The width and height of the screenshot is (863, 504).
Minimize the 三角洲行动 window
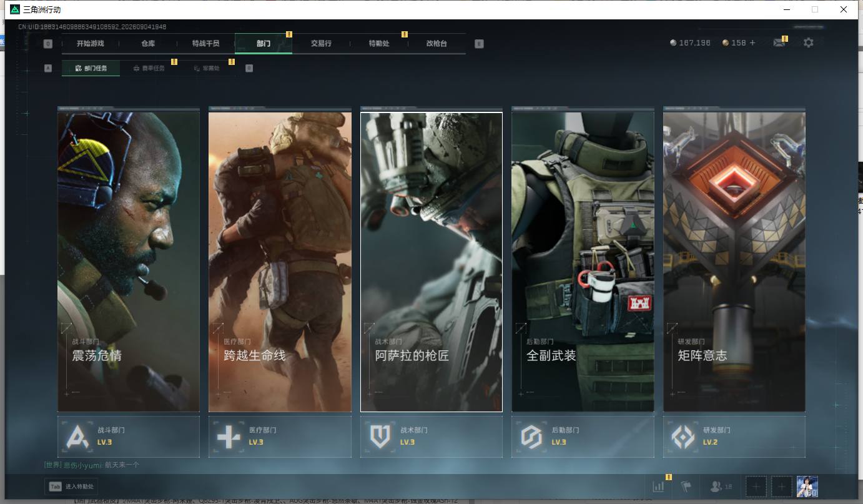(786, 9)
